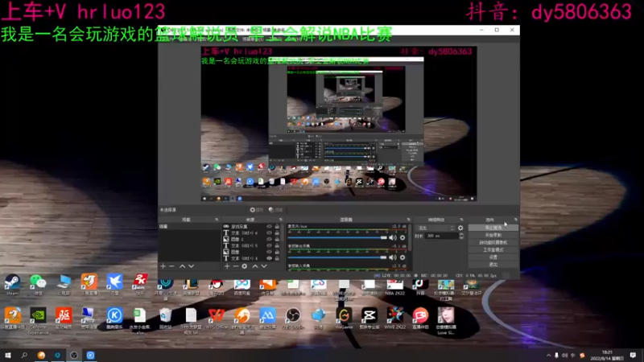The image size is (644, 362).
Task: Open OBS 设置 settings button
Action: pos(493,257)
